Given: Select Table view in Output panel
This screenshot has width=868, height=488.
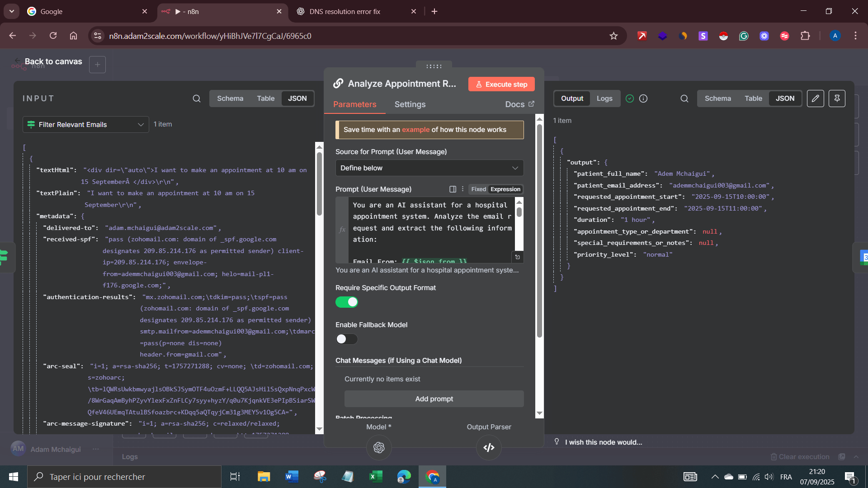Looking at the screenshot, I should [754, 99].
